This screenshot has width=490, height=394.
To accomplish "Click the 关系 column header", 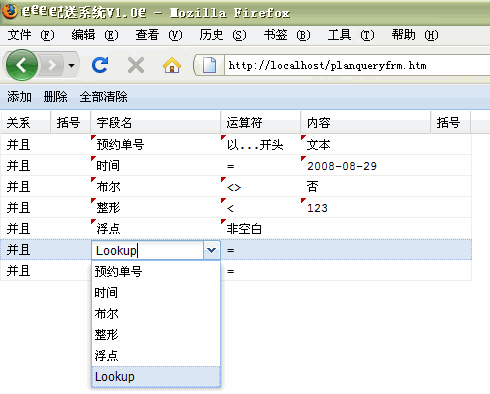I will [x=26, y=123].
